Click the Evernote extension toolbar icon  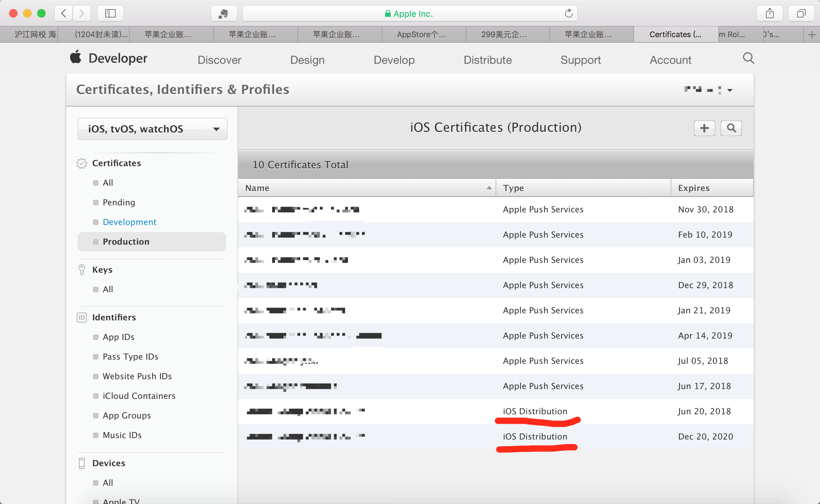point(224,13)
